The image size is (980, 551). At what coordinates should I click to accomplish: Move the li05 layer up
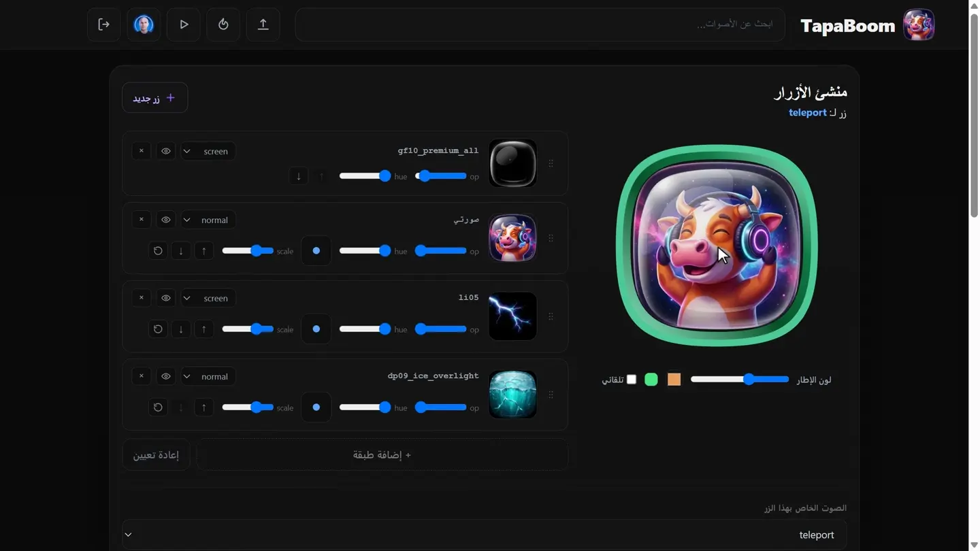[204, 329]
